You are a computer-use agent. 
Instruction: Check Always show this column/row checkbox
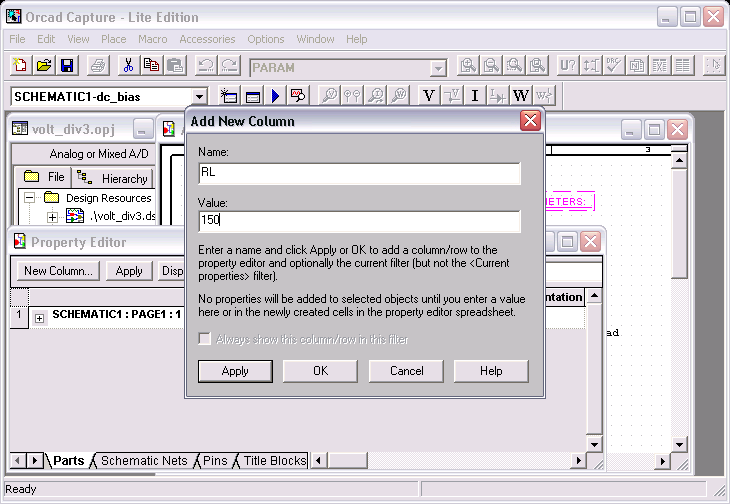coord(204,338)
